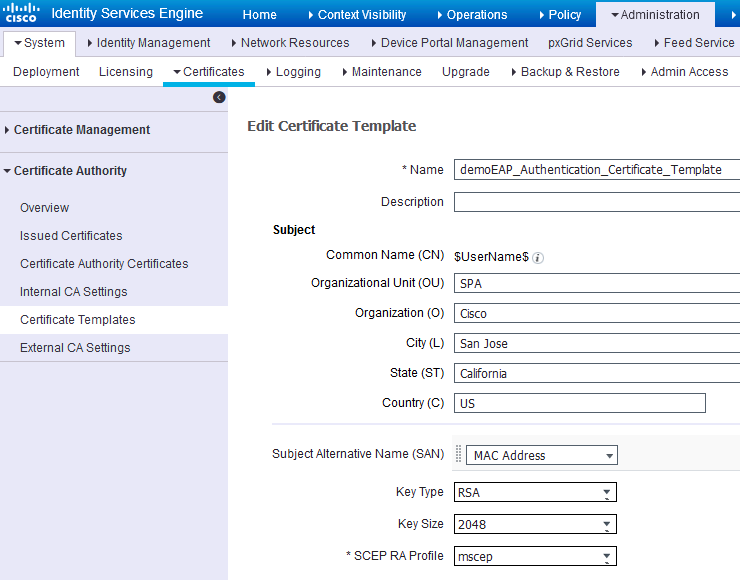The height and width of the screenshot is (580, 740).
Task: Click the State field containing California
Action: point(597,373)
